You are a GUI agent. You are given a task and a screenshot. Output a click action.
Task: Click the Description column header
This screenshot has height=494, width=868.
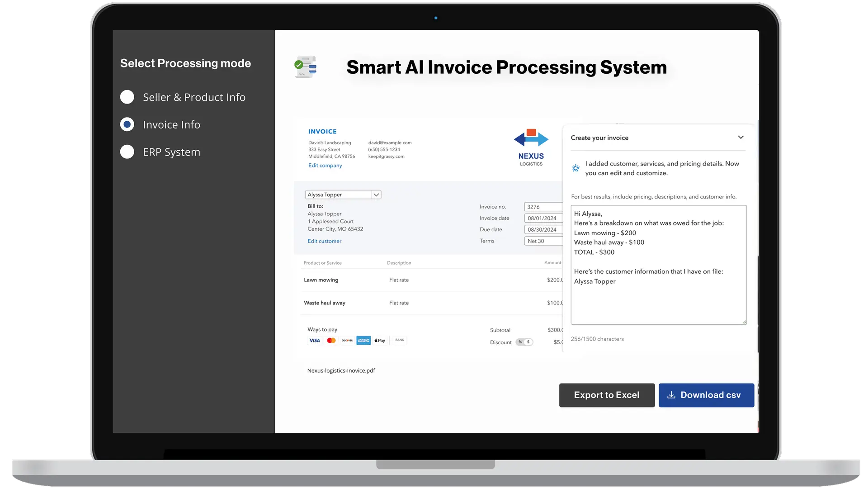pyautogui.click(x=399, y=263)
